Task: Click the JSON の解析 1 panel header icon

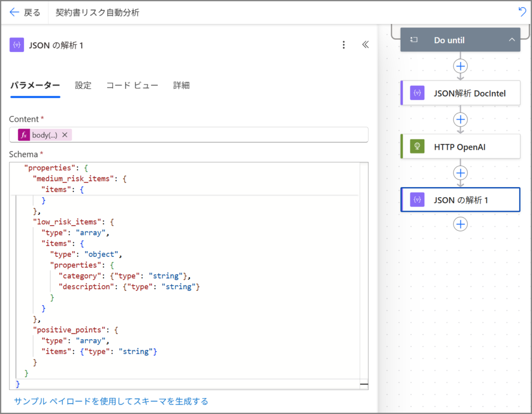Action: (17, 45)
